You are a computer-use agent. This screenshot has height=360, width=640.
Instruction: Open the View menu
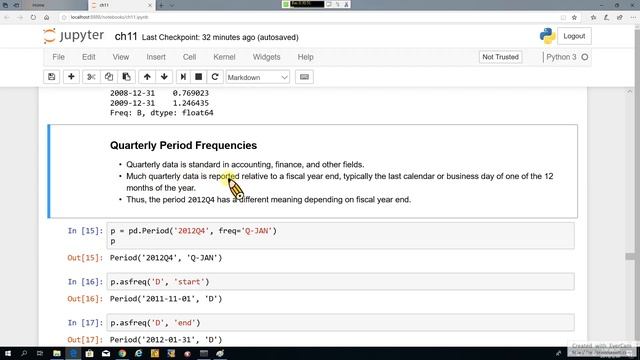[121, 57]
